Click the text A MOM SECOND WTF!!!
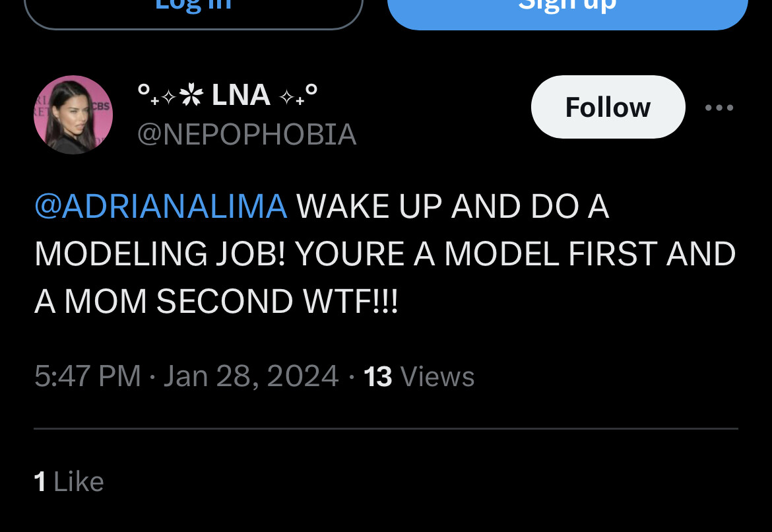The width and height of the screenshot is (772, 532). [216, 302]
